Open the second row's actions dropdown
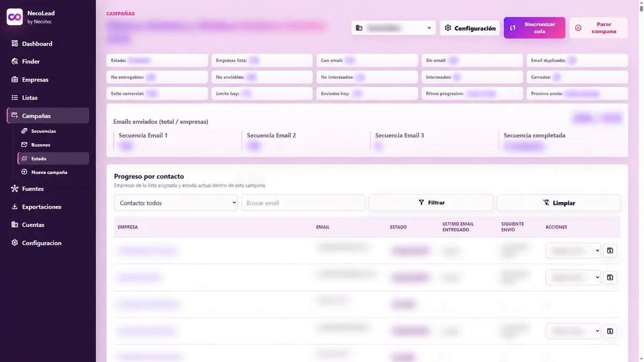644x362 pixels. (573, 277)
